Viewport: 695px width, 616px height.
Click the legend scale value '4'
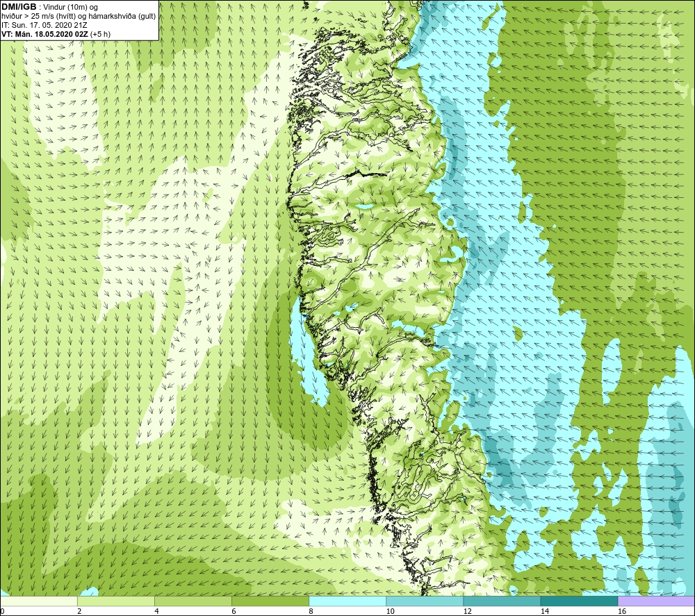156,611
